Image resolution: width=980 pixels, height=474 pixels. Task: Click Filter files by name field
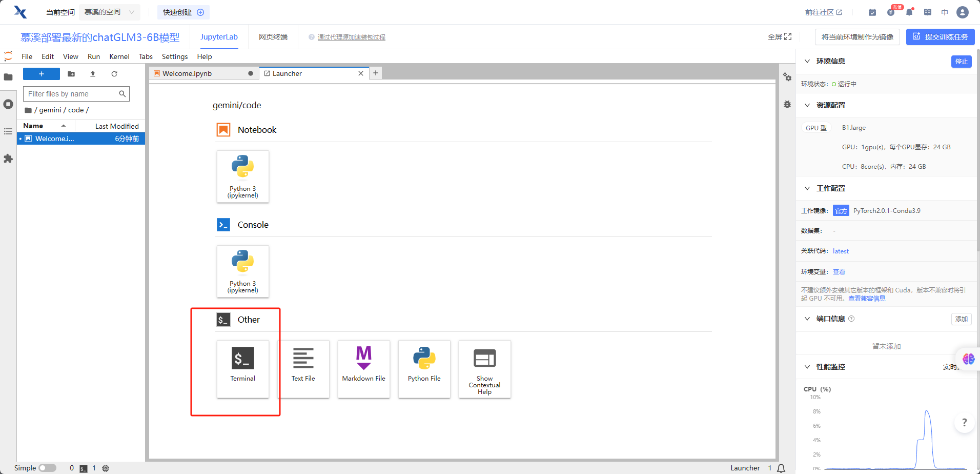point(76,94)
